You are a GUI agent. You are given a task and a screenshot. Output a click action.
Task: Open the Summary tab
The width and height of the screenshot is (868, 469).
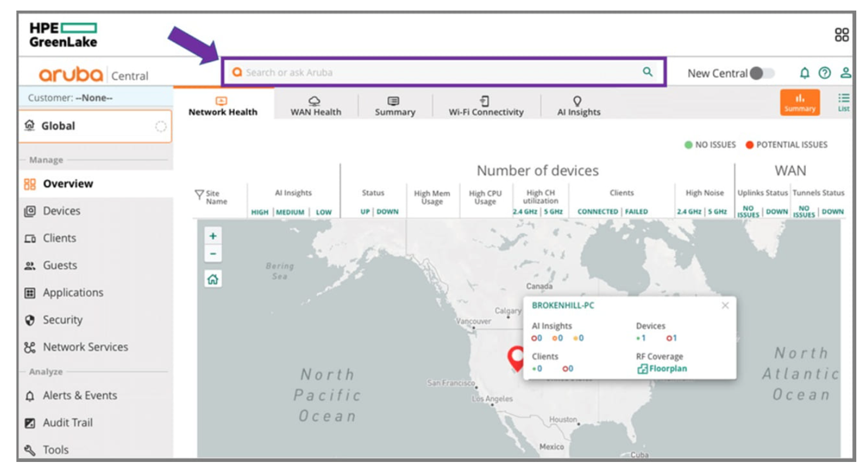click(395, 106)
